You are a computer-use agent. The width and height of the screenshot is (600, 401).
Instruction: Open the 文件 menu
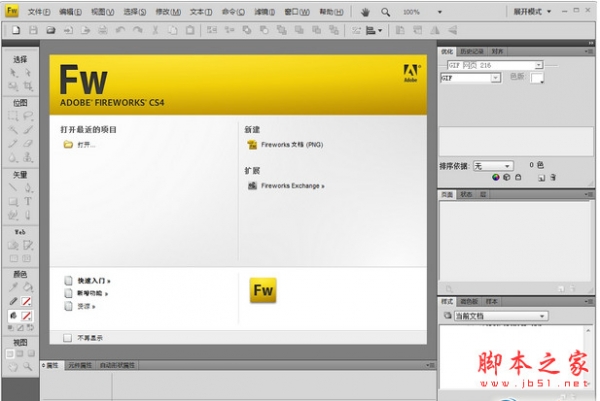tap(39, 12)
